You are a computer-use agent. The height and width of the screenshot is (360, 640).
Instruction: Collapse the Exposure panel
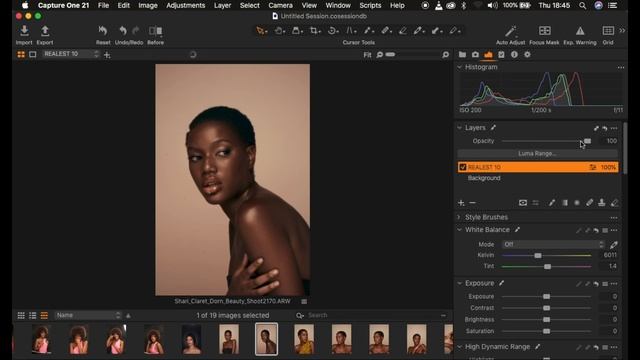coord(459,283)
